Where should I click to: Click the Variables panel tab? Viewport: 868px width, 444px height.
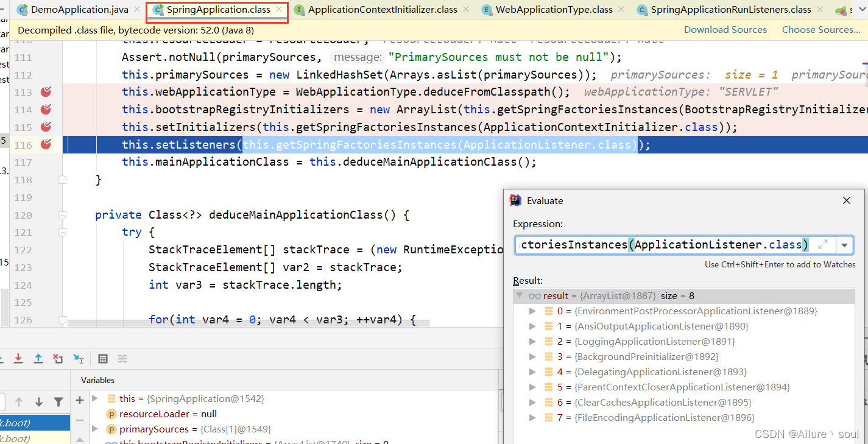pos(97,380)
